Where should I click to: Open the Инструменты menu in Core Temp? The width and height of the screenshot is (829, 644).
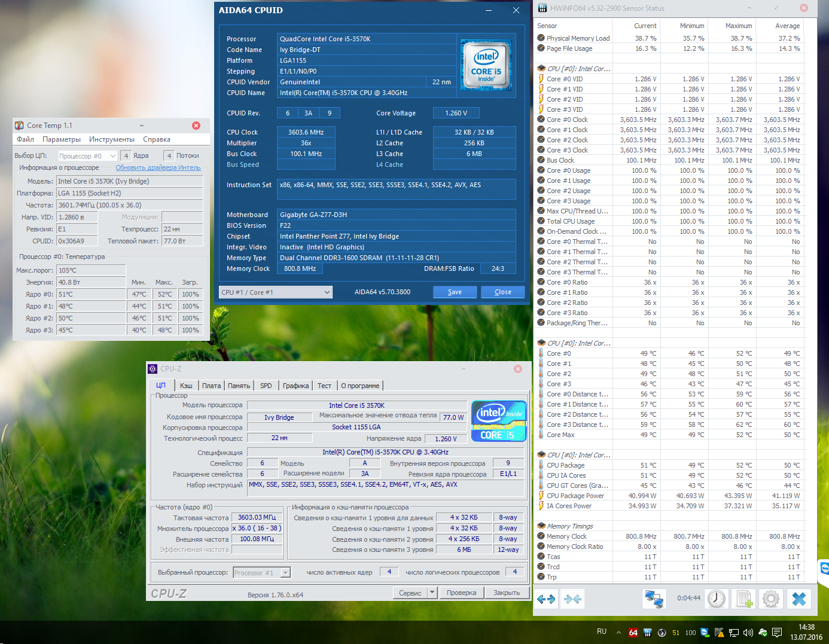(x=112, y=139)
